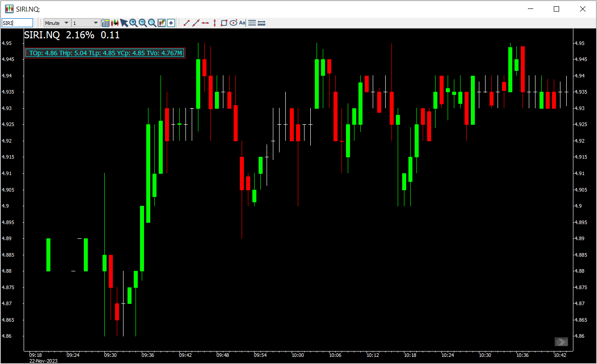
Task: Select the extended ray line tool
Action: click(x=196, y=23)
